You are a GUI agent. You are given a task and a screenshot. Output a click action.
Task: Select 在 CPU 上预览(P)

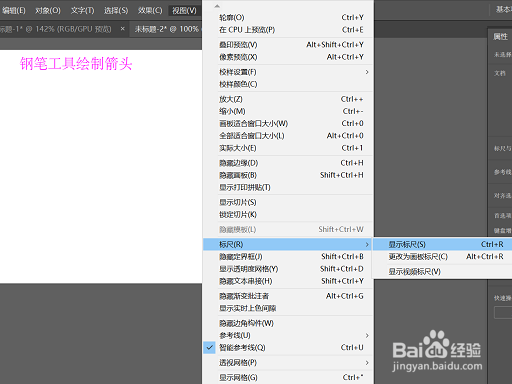(x=288, y=30)
